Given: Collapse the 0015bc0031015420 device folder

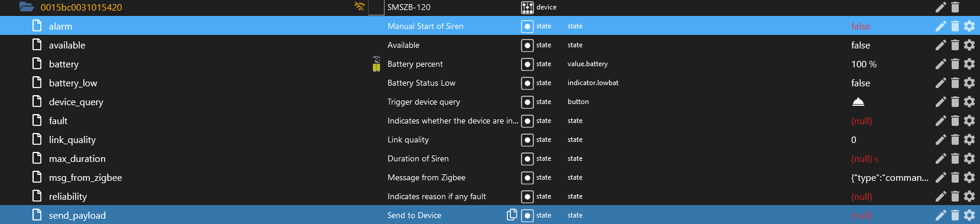Looking at the screenshot, I should coord(26,7).
